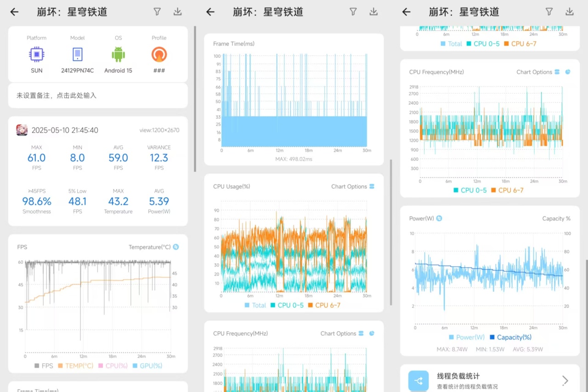Go back using the middle panel's arrow

click(x=210, y=12)
